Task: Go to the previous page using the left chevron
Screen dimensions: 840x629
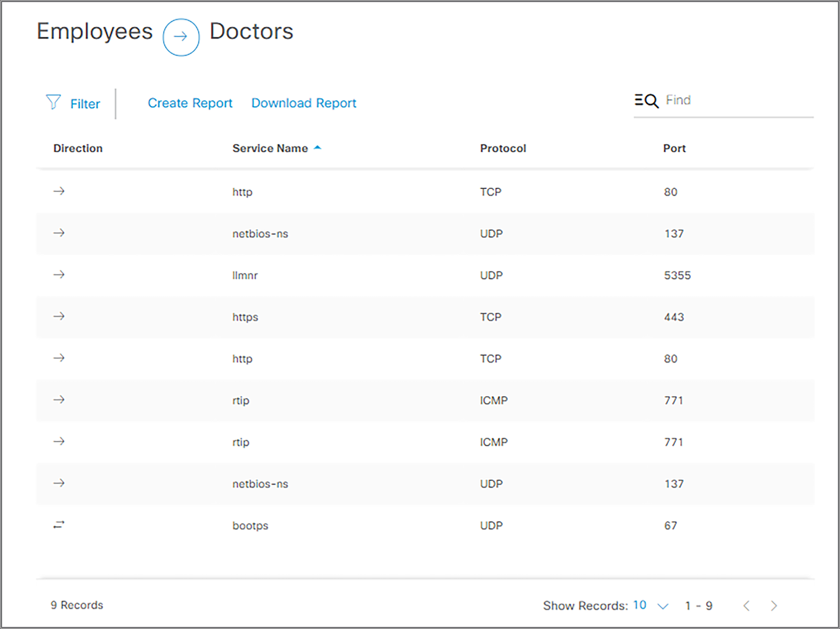Action: [x=746, y=606]
